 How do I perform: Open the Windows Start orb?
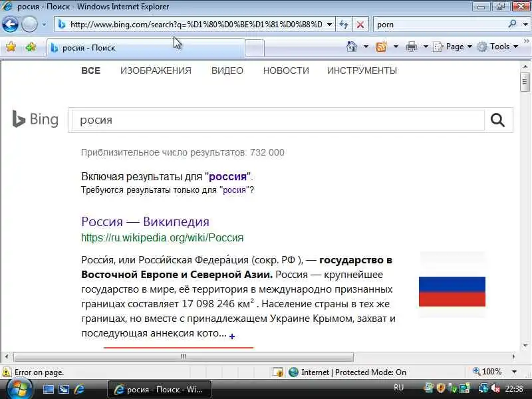point(19,389)
